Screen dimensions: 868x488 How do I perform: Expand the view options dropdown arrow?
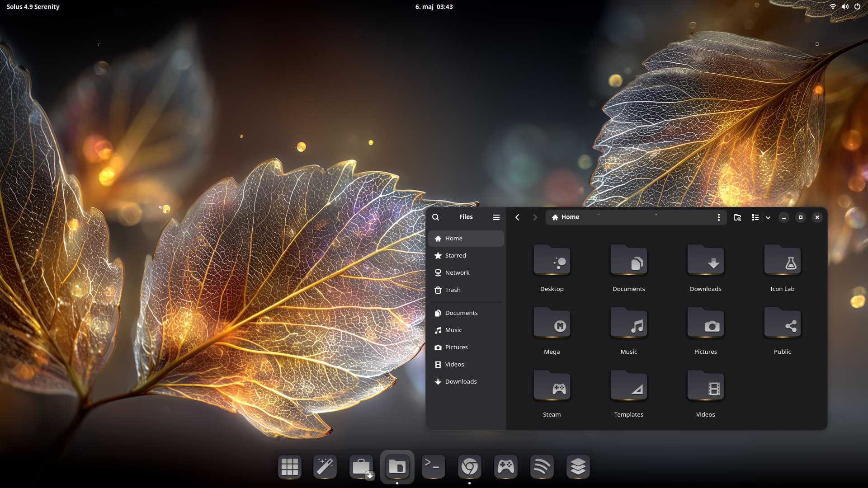tap(768, 217)
